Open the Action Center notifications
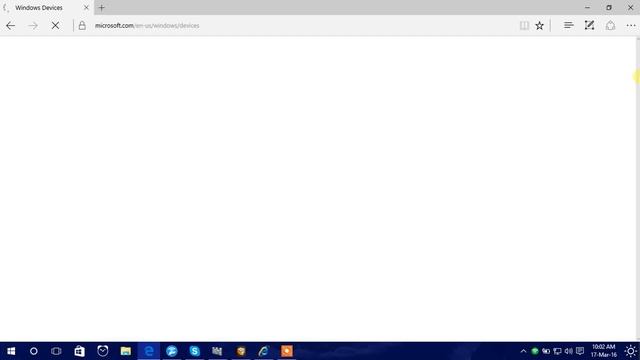The width and height of the screenshot is (640, 360). click(580, 351)
